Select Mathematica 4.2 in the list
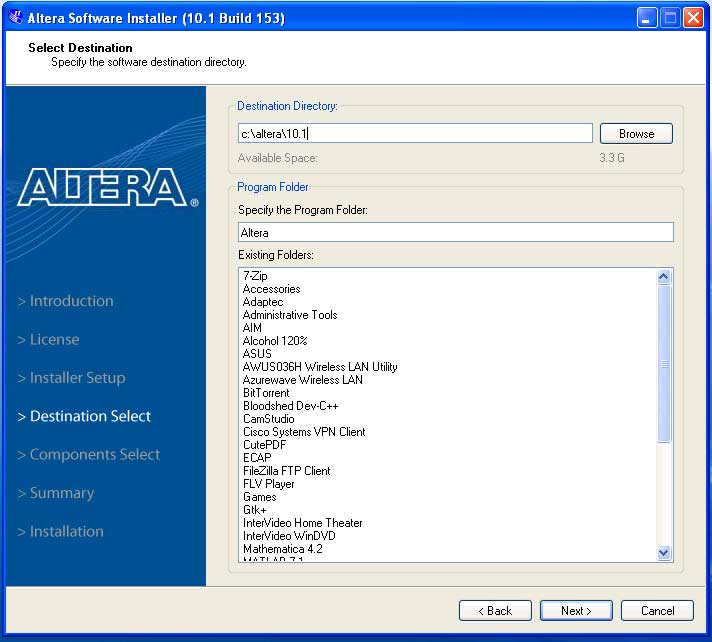The image size is (712, 642). click(282, 549)
